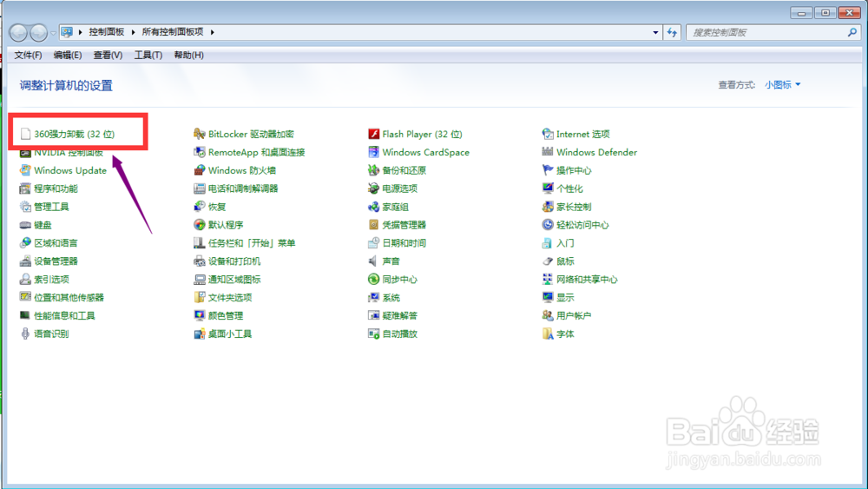Open the 疑难解答 link
The width and height of the screenshot is (868, 489).
pos(400,315)
